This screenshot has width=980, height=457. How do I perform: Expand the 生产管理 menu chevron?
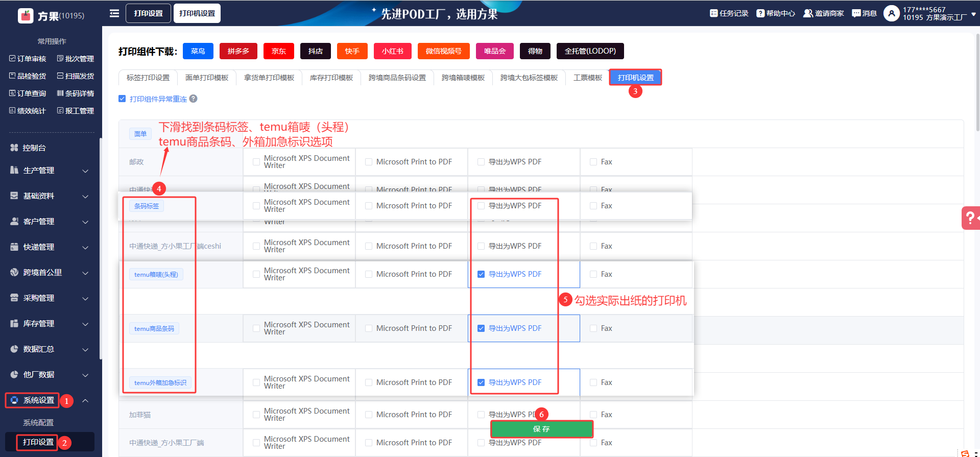85,171
